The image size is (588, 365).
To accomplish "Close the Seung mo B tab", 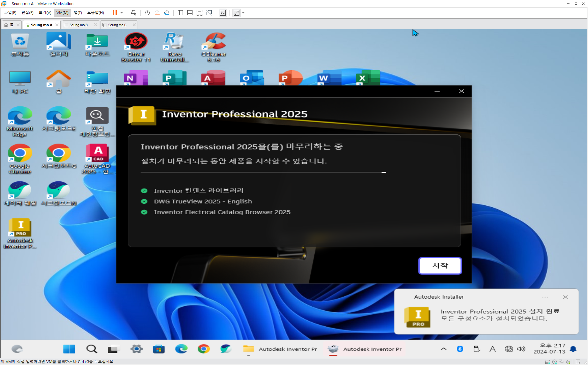I will [x=95, y=25].
